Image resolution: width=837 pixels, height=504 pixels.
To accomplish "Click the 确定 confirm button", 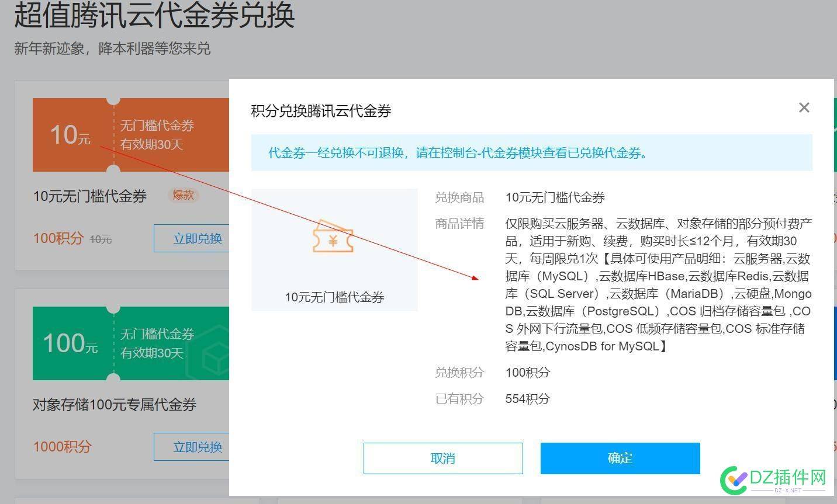I will [x=620, y=458].
